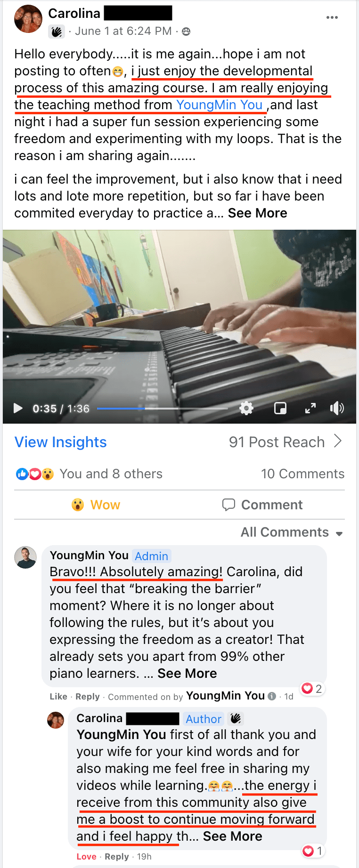Open the YoungMin You tagged profile link

pyautogui.click(x=220, y=105)
